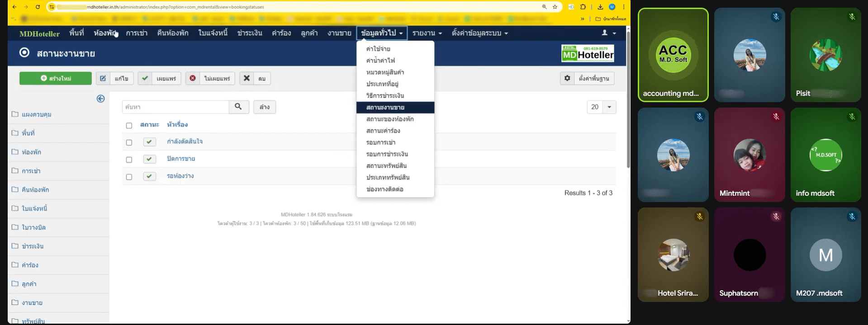Screen dimensions: 868x325
Task: Expand the 'ตั้งค่าข้อมูลระบบ' dropdown menu
Action: 479,33
